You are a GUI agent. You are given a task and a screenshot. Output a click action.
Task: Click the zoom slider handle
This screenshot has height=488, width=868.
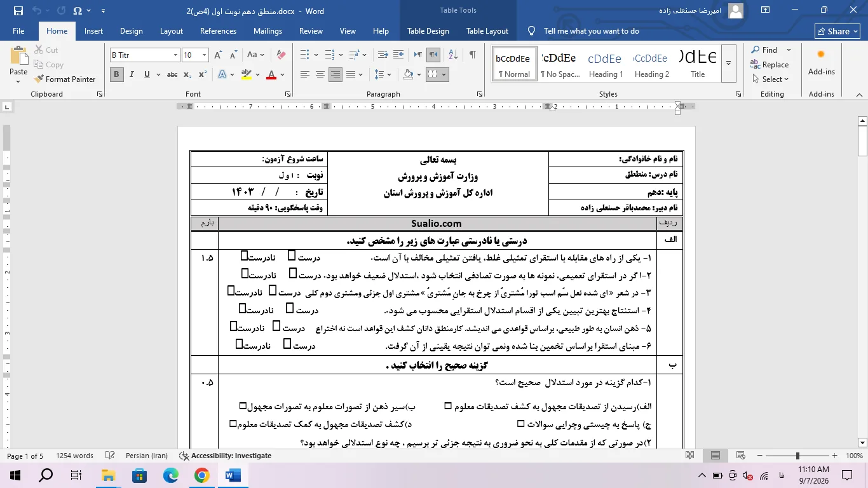(797, 456)
